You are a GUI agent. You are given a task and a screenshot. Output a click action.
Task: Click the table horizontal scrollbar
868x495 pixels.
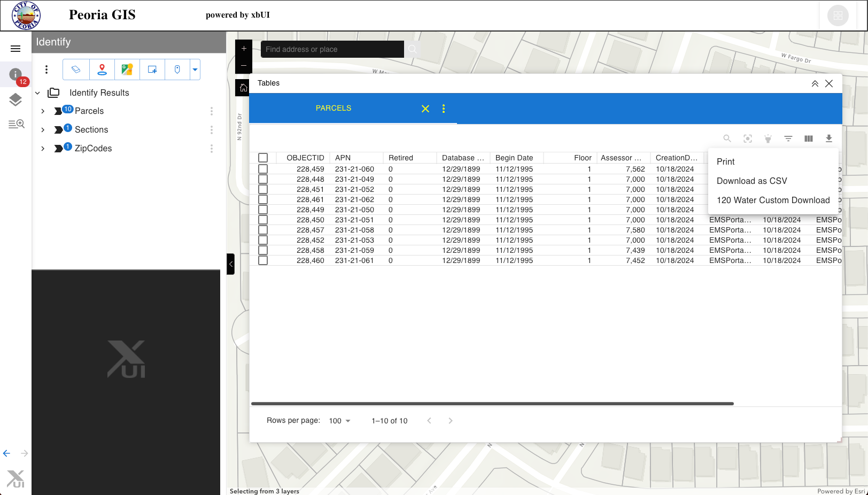(492, 404)
